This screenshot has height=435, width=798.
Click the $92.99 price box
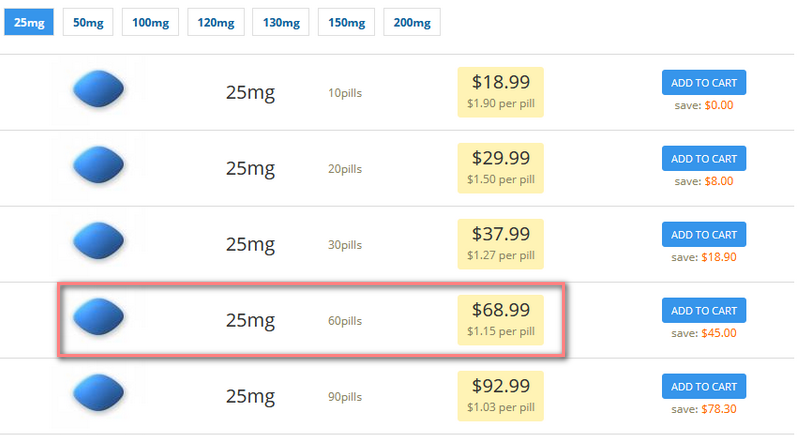(x=500, y=396)
